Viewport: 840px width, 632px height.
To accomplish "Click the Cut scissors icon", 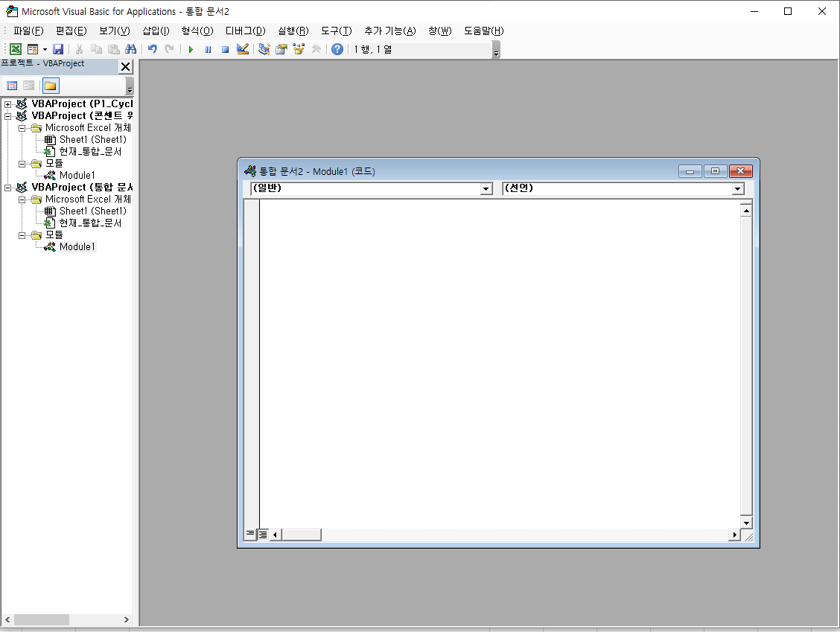I will point(79,49).
